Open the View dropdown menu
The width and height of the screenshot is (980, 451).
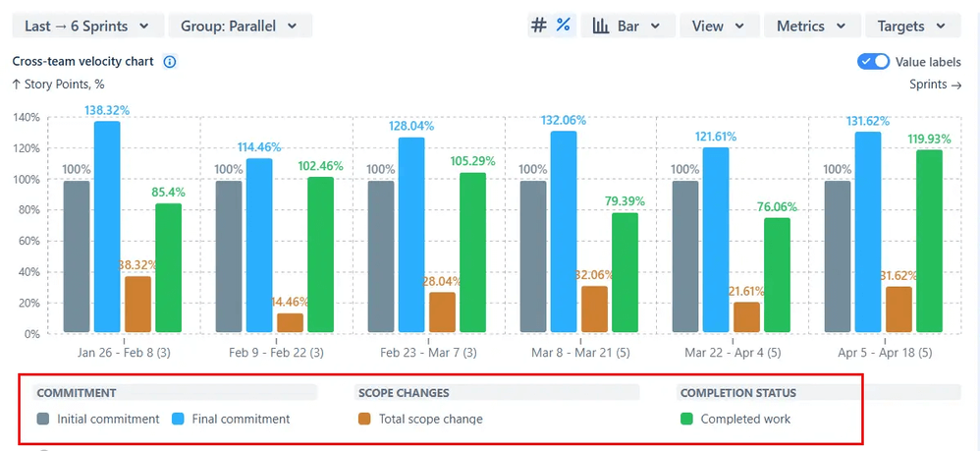point(718,26)
